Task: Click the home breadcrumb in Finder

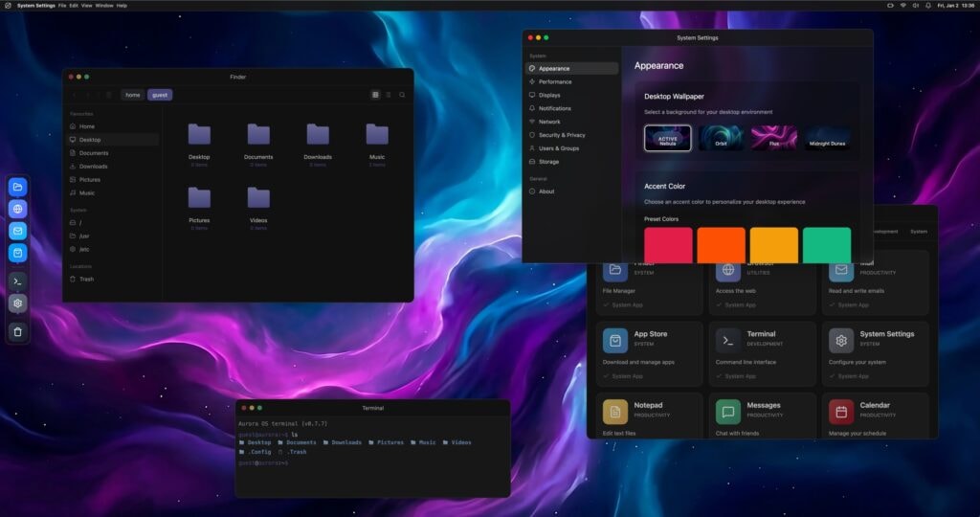Action: tap(133, 95)
